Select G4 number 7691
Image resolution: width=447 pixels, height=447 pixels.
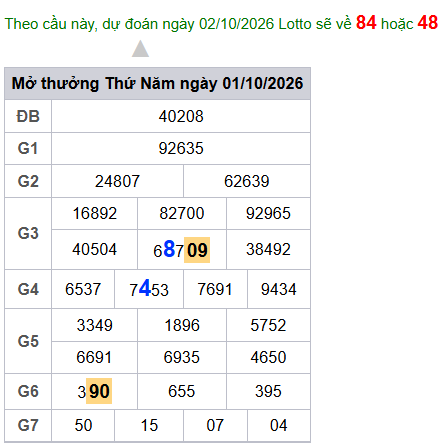[215, 289]
